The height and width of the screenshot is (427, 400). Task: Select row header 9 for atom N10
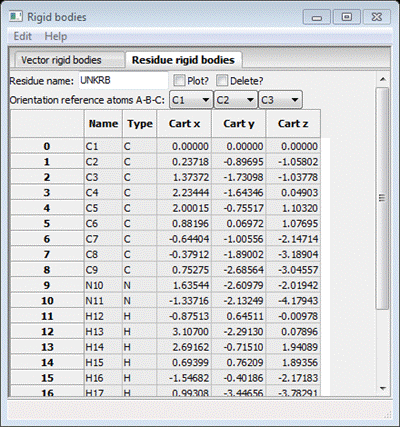pos(47,285)
